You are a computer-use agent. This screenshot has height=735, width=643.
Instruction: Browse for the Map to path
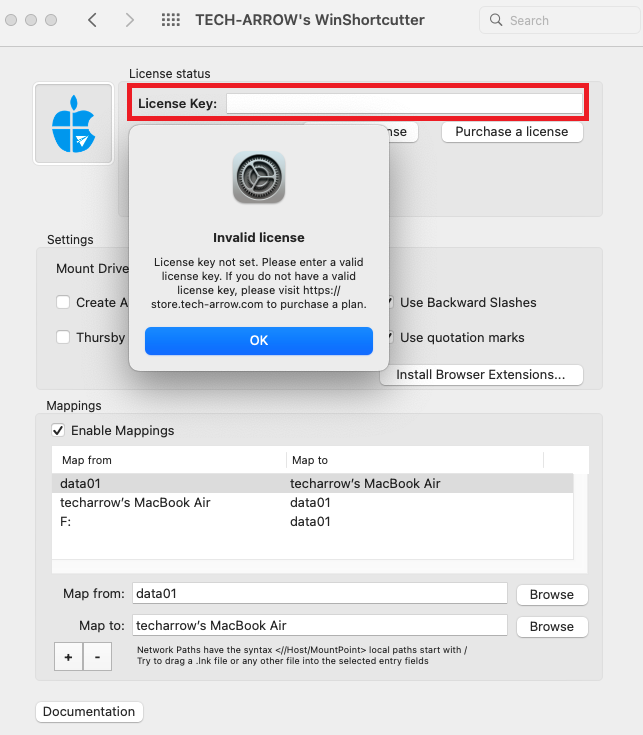pos(552,626)
